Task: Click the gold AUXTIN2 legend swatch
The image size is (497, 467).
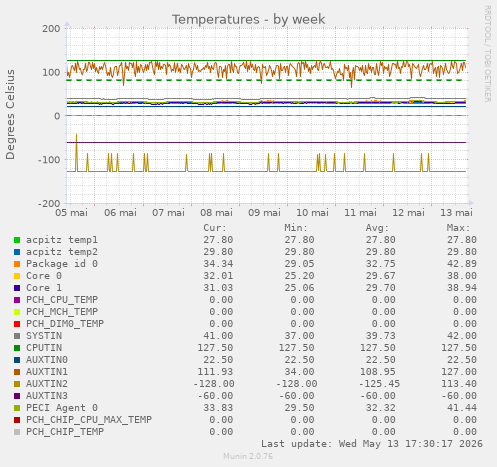Action: click(x=17, y=384)
